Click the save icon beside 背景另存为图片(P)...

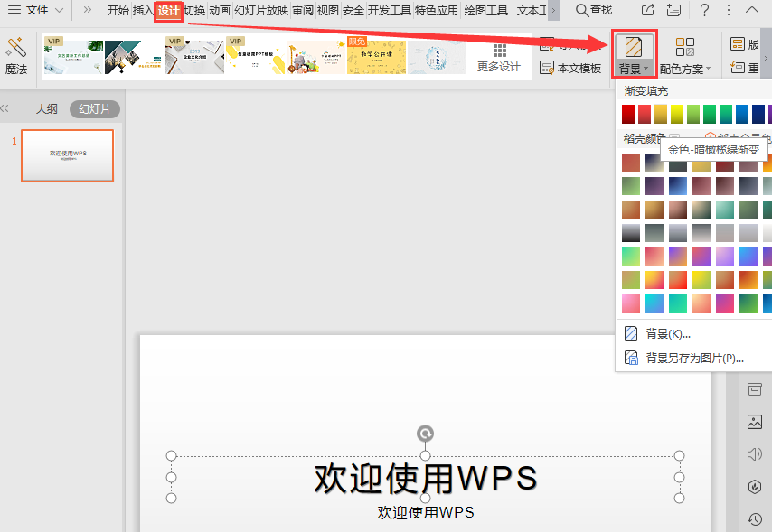point(631,358)
